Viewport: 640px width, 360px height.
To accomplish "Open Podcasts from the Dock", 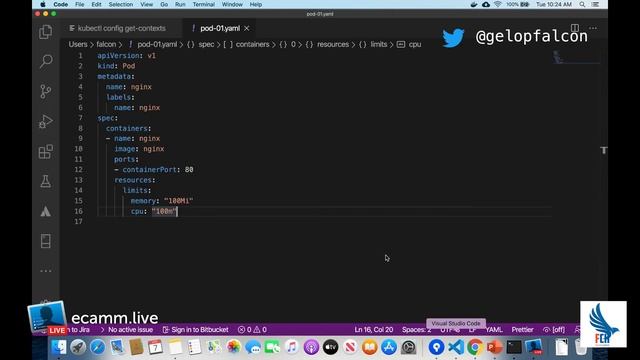I will [x=311, y=347].
